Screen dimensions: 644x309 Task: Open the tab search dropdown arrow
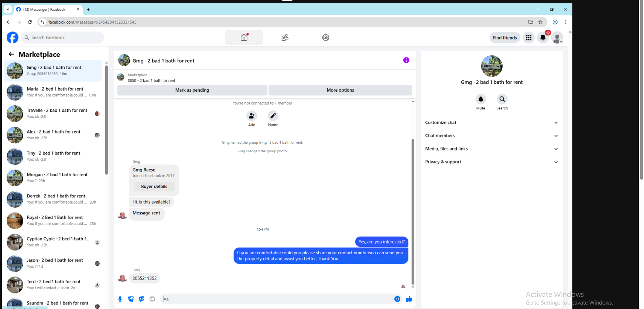point(8,9)
